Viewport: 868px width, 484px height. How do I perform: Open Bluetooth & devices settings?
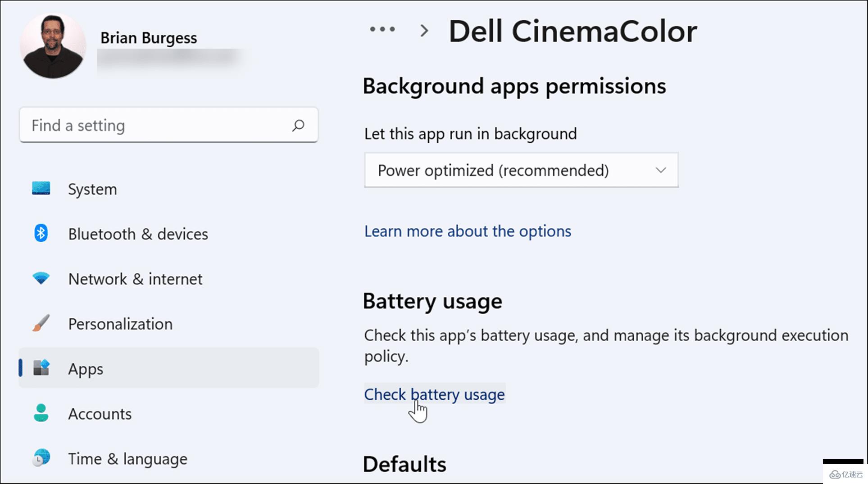coord(168,234)
